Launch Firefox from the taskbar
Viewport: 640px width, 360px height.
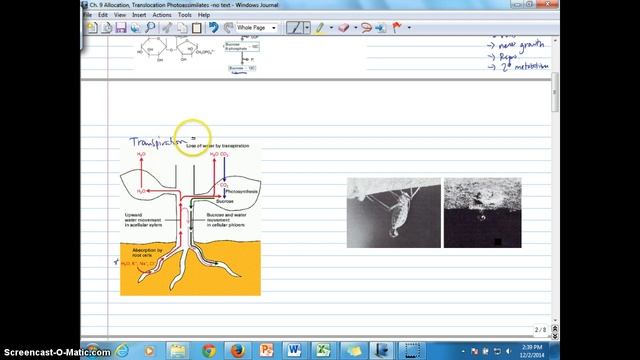click(237, 351)
